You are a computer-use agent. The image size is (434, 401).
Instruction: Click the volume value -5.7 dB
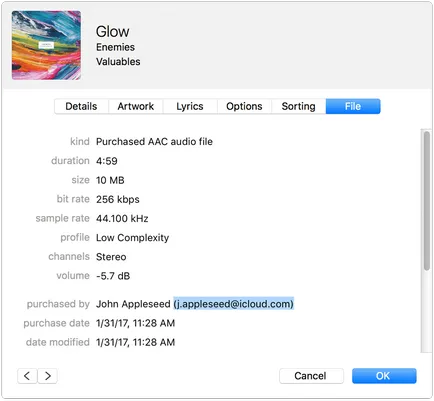click(x=113, y=276)
